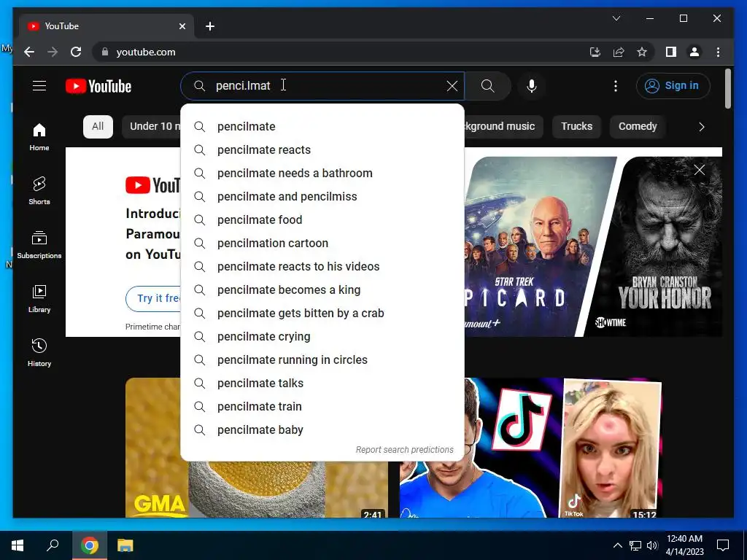Choose suggestion 'pencilmate reacts to his videos'
Viewport: 747px width, 560px height.
click(x=322, y=266)
